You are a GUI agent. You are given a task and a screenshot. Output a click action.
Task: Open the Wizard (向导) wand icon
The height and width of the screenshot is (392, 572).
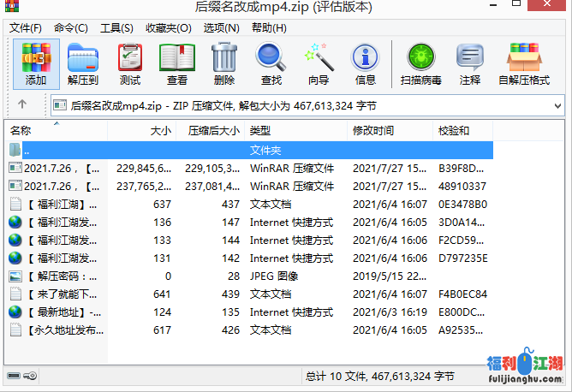pyautogui.click(x=319, y=63)
